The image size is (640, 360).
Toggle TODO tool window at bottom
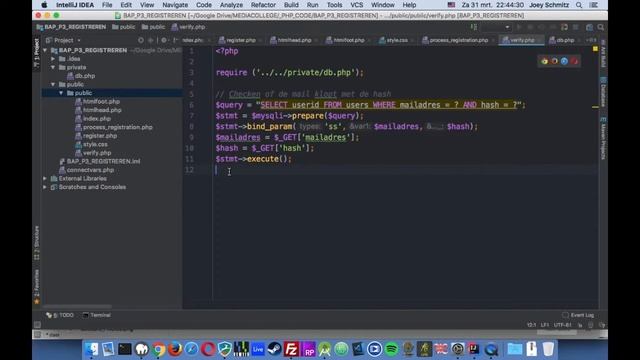pos(60,315)
